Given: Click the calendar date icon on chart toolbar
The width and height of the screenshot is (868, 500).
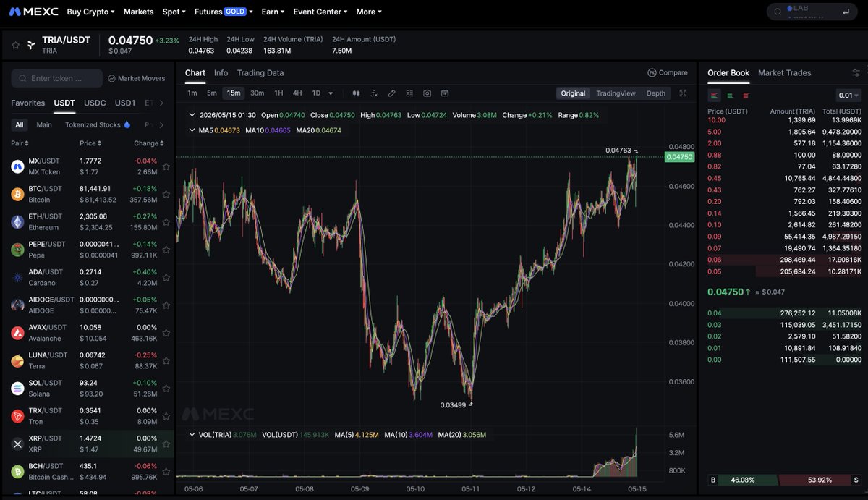Looking at the screenshot, I should 445,93.
